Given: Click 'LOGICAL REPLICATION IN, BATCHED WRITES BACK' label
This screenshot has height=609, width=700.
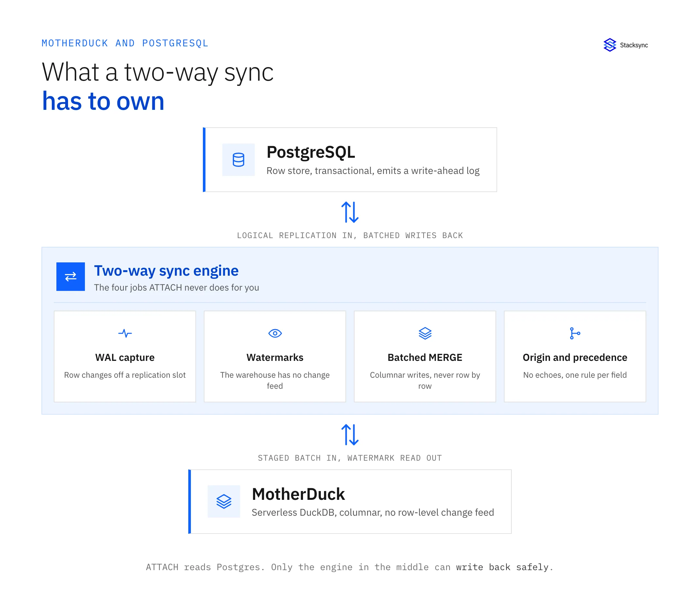Looking at the screenshot, I should pyautogui.click(x=350, y=236).
